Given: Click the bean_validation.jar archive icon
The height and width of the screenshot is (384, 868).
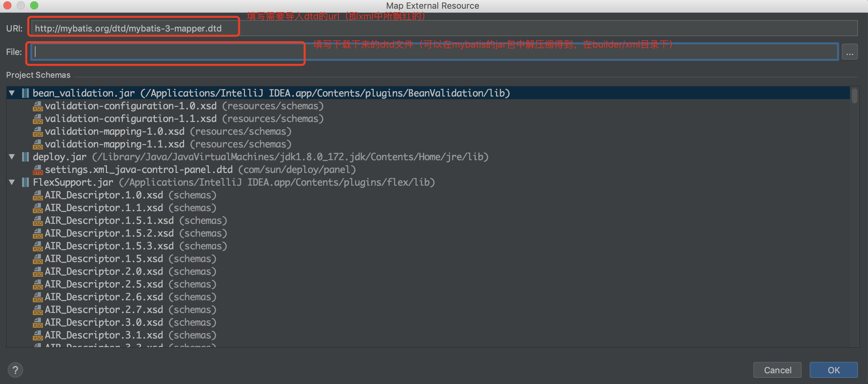Looking at the screenshot, I should coord(25,93).
